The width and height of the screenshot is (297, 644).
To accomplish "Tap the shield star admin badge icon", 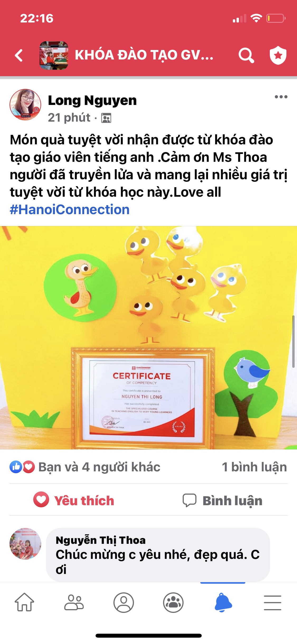I will tap(278, 55).
